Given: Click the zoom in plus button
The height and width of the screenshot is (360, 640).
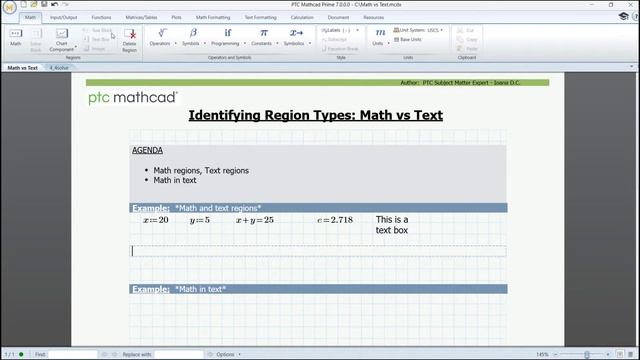Looking at the screenshot, I should pyautogui.click(x=608, y=354).
